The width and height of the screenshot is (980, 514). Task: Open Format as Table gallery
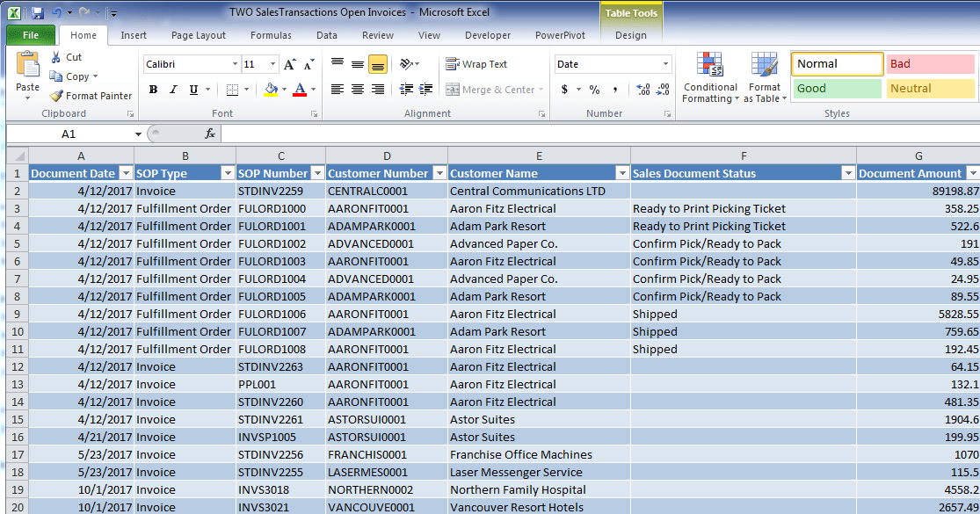tap(765, 77)
